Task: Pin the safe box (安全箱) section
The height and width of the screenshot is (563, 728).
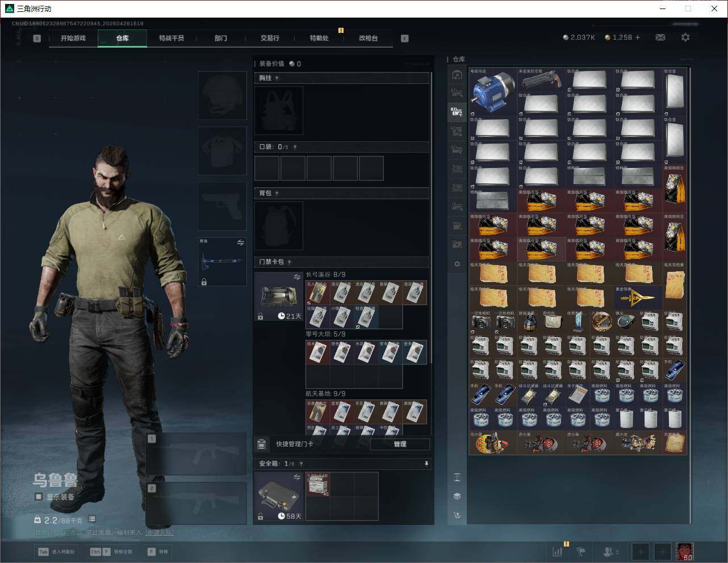Action: (x=426, y=464)
